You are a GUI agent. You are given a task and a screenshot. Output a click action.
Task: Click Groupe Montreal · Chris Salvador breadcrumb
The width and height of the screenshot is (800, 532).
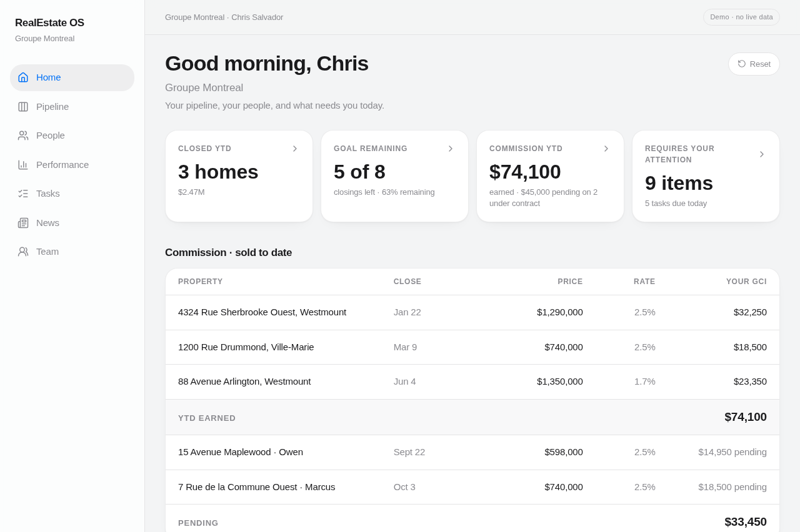224,17
